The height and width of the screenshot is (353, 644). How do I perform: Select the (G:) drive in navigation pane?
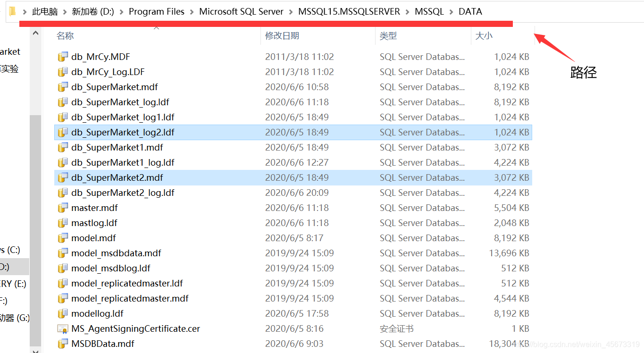coord(15,318)
